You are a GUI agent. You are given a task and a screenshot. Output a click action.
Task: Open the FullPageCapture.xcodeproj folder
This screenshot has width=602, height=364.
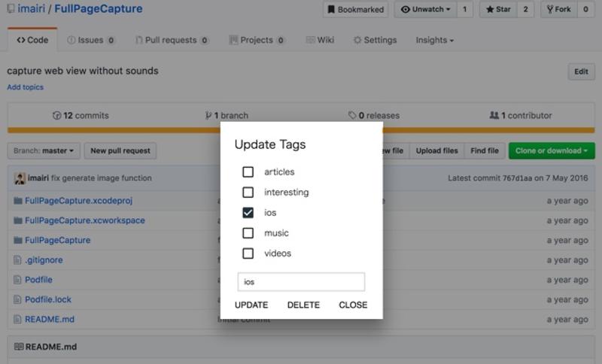79,201
